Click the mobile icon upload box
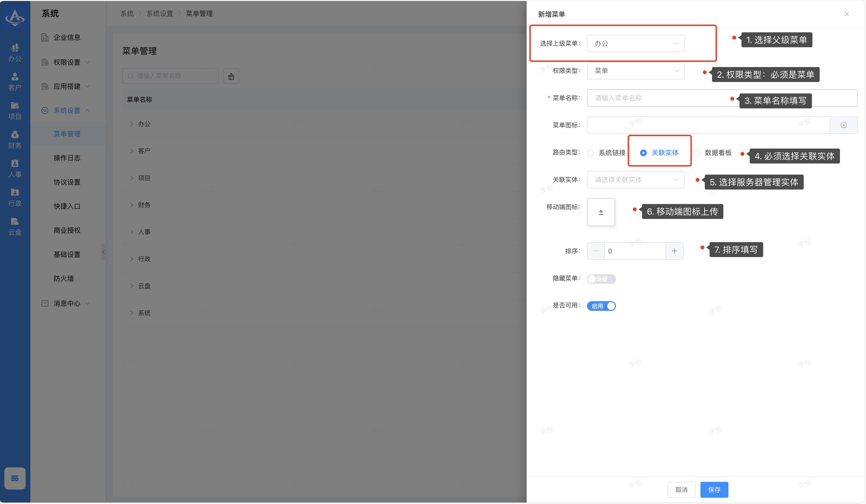The height and width of the screenshot is (504, 866). pyautogui.click(x=600, y=212)
